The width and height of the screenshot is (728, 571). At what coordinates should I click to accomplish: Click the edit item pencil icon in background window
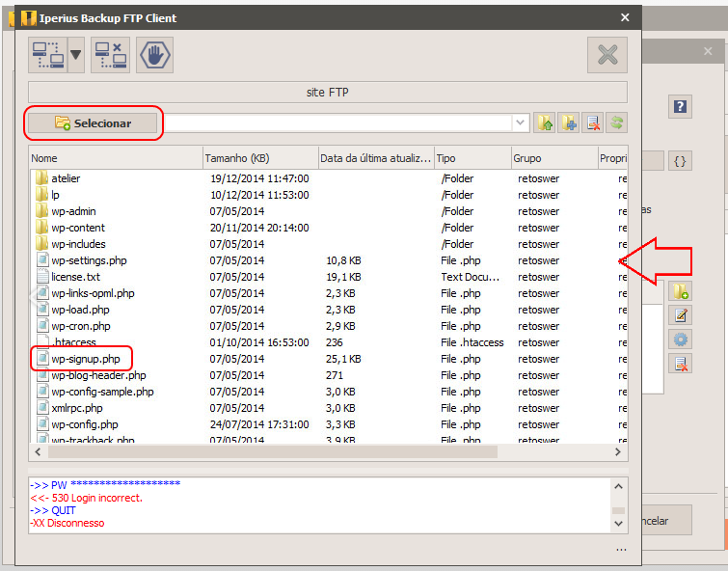[681, 315]
